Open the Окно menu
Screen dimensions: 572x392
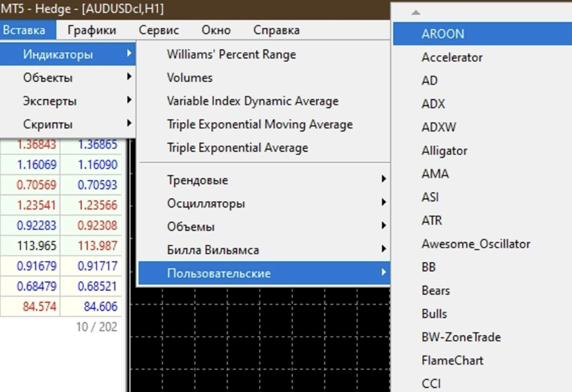pos(216,30)
